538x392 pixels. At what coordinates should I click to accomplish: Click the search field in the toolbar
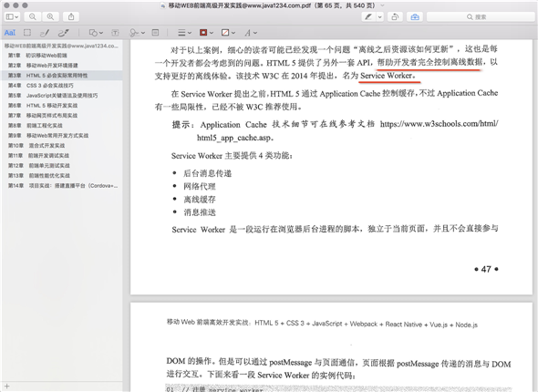pyautogui.click(x=481, y=16)
